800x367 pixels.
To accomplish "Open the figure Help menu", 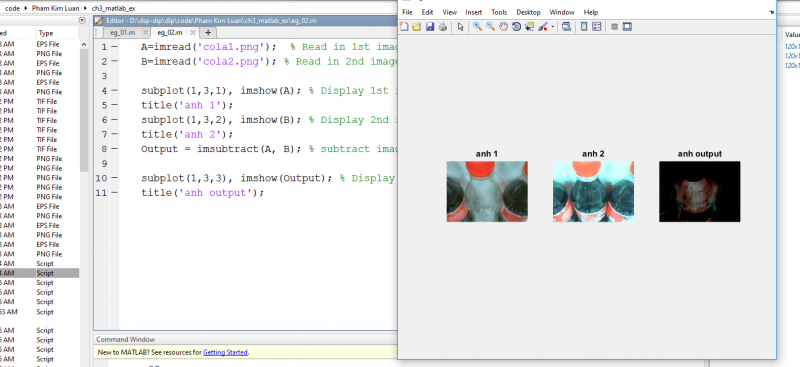I will pyautogui.click(x=591, y=12).
